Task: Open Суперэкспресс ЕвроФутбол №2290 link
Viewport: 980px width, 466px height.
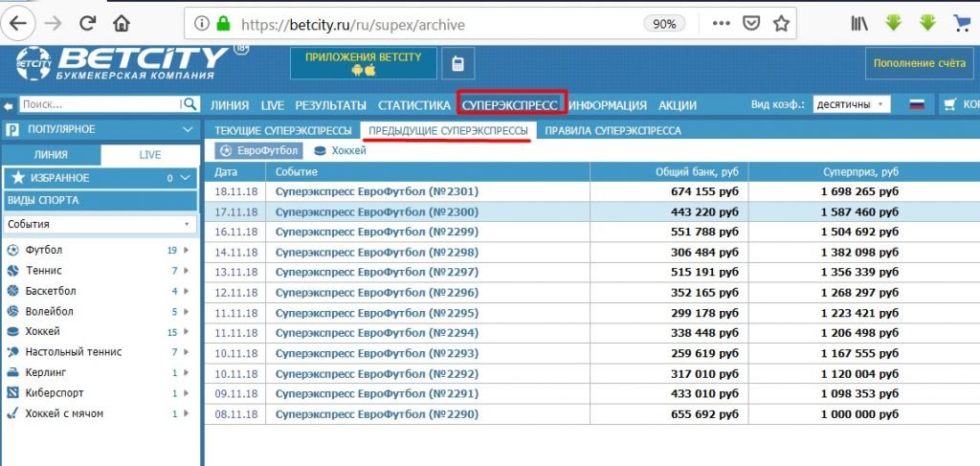Action: click(x=377, y=413)
